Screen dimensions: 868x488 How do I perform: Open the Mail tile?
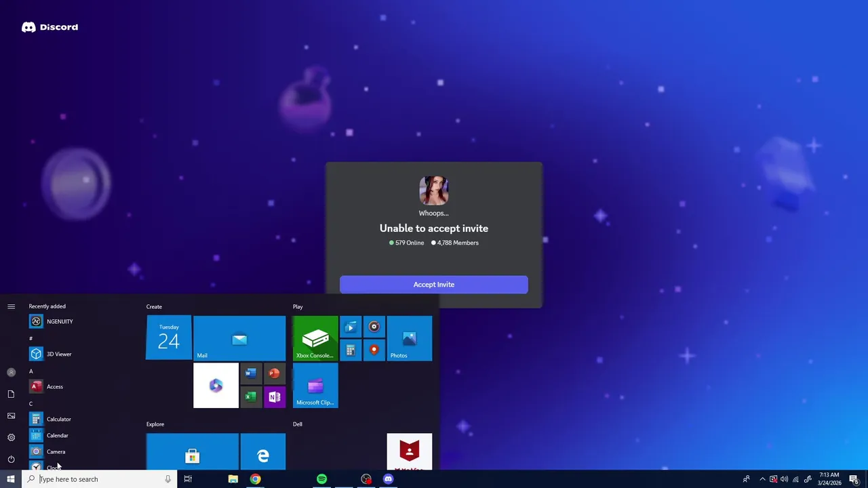tap(239, 338)
